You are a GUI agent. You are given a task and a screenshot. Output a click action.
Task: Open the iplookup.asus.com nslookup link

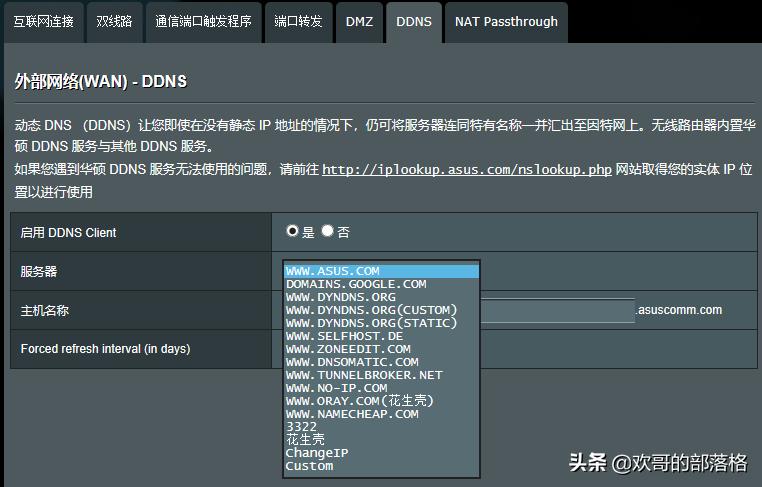467,169
